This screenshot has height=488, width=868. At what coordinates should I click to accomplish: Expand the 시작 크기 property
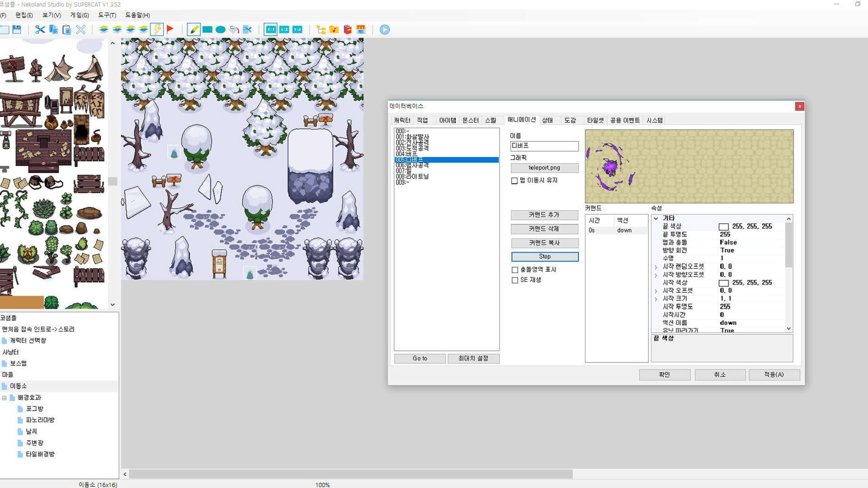pyautogui.click(x=656, y=299)
